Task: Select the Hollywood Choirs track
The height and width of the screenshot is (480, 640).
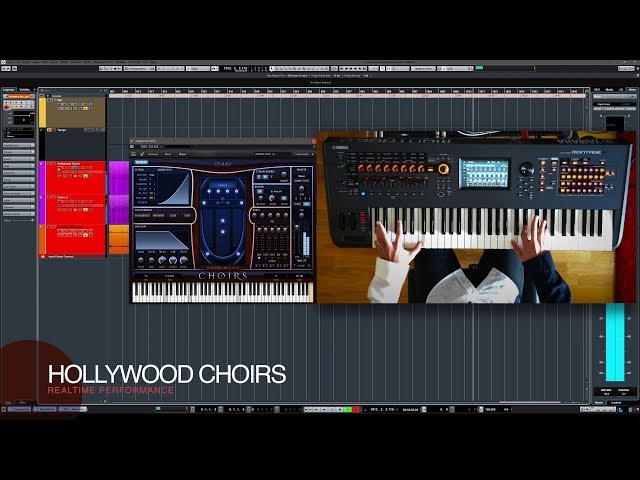Action: [71, 164]
